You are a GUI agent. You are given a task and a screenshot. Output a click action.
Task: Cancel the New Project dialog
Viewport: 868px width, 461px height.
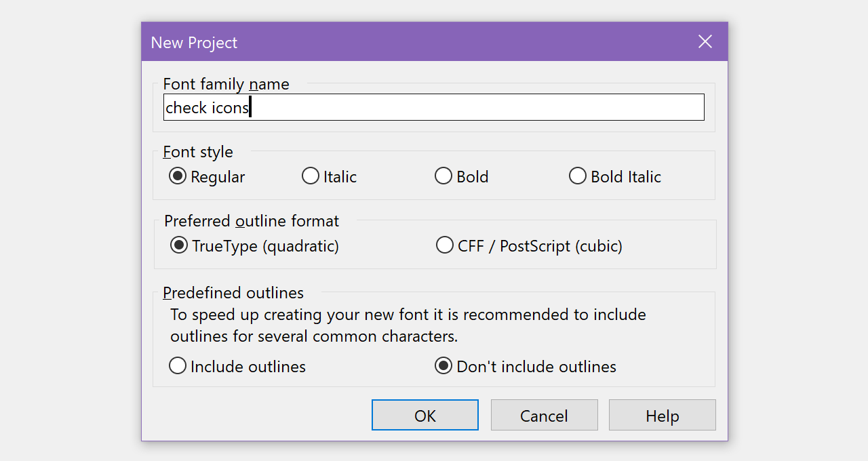point(544,415)
